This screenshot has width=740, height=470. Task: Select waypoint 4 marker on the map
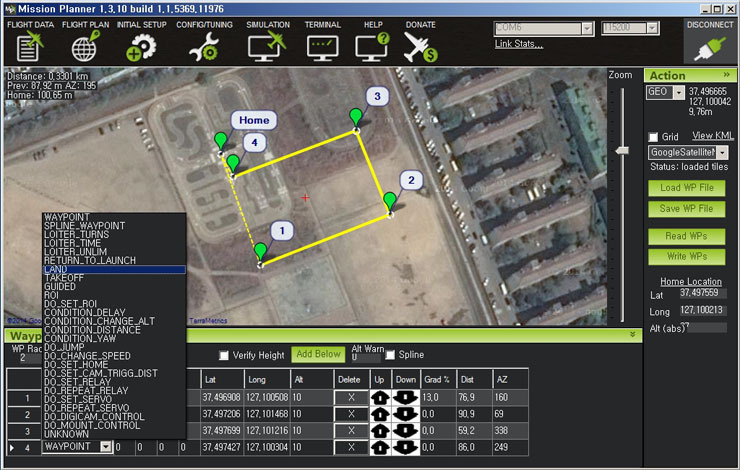click(233, 163)
